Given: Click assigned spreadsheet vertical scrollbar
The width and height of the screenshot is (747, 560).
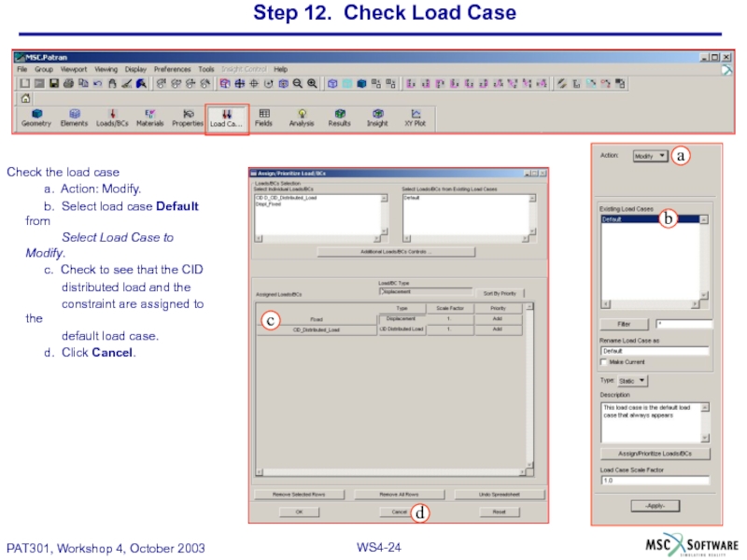Looking at the screenshot, I should [529, 385].
